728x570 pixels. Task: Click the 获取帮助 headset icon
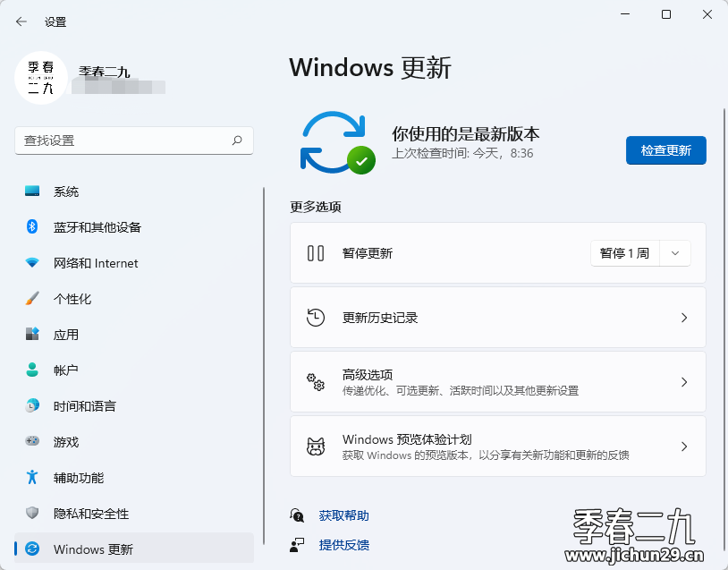[297, 515]
